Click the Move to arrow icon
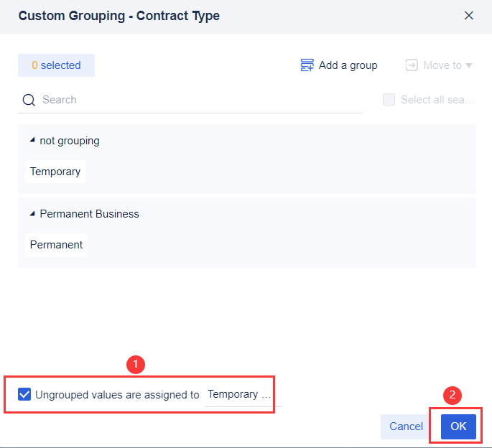The image size is (492, 448). pos(412,65)
